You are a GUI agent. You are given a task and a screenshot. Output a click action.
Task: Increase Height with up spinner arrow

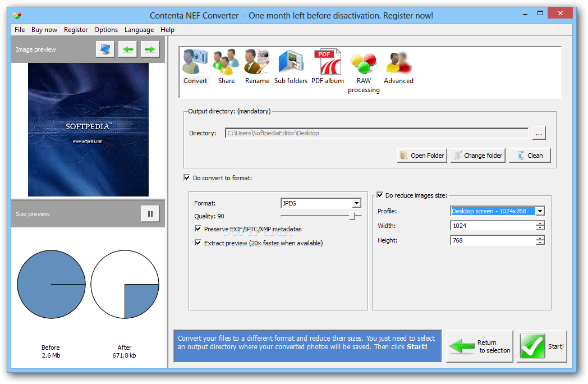click(540, 238)
